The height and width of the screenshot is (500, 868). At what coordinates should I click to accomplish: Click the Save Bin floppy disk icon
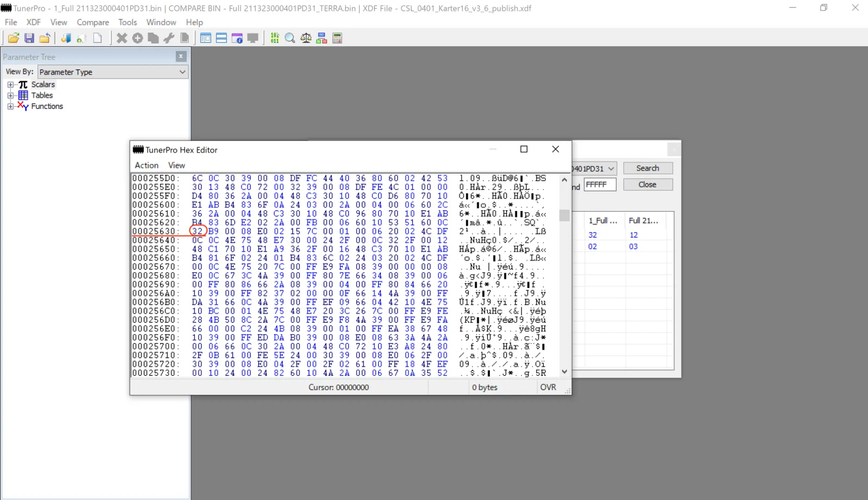pos(29,38)
